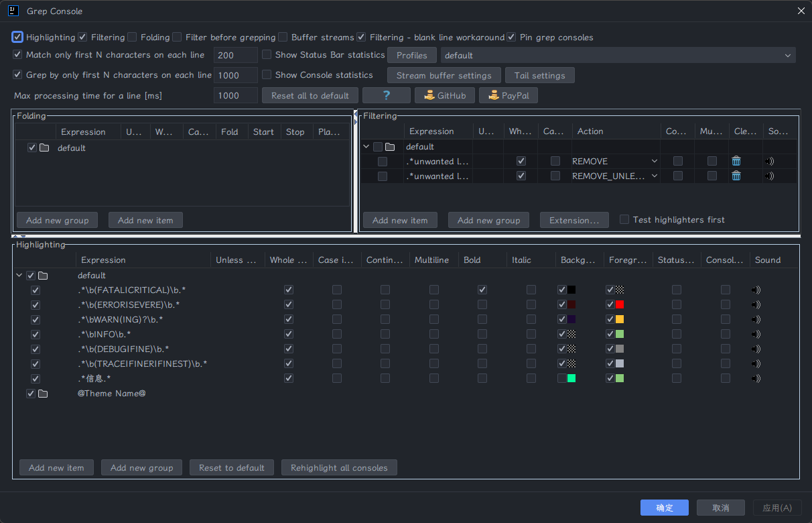
Task: Collapse the Filtering default group
Action: pos(366,147)
